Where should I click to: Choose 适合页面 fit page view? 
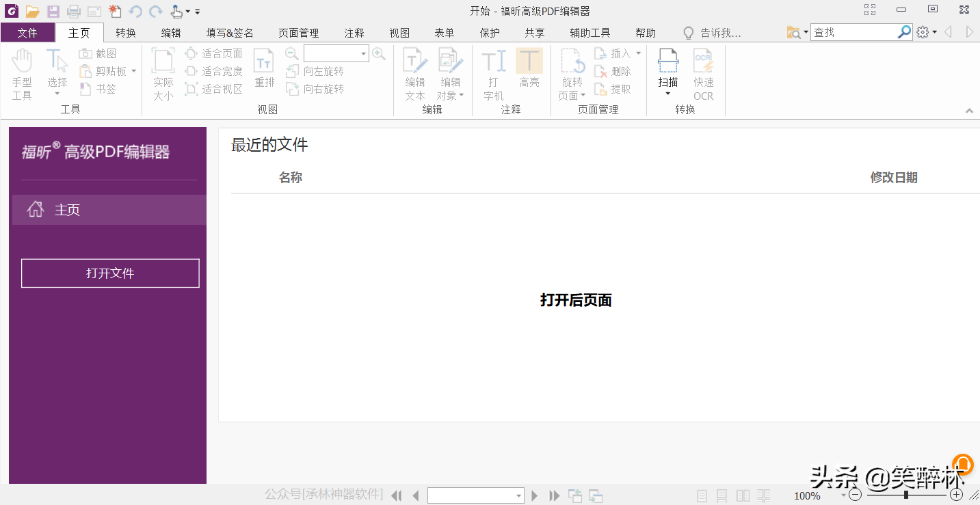(x=213, y=53)
